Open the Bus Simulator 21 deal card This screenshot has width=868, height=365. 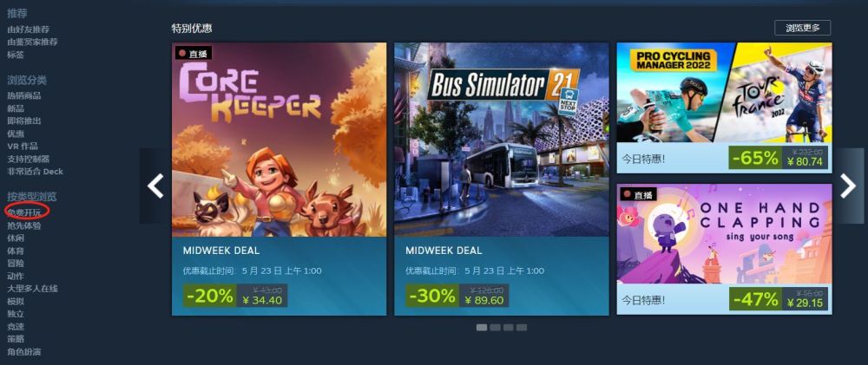[502, 179]
